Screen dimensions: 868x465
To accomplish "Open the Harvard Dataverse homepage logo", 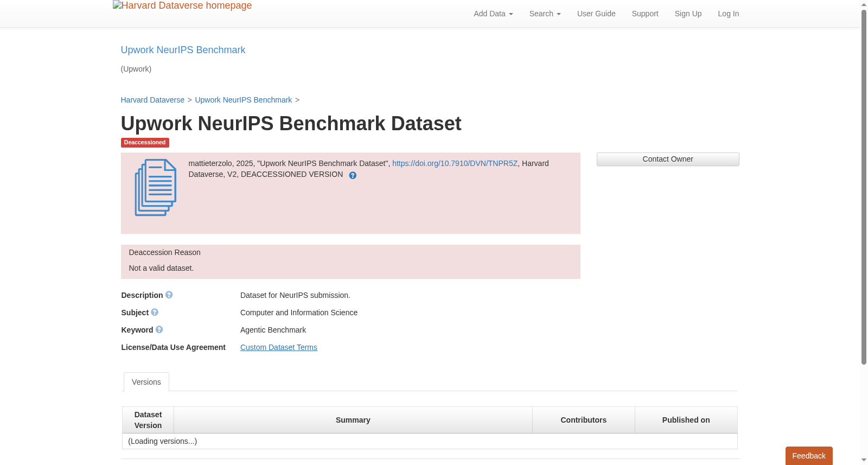I will coord(182,6).
